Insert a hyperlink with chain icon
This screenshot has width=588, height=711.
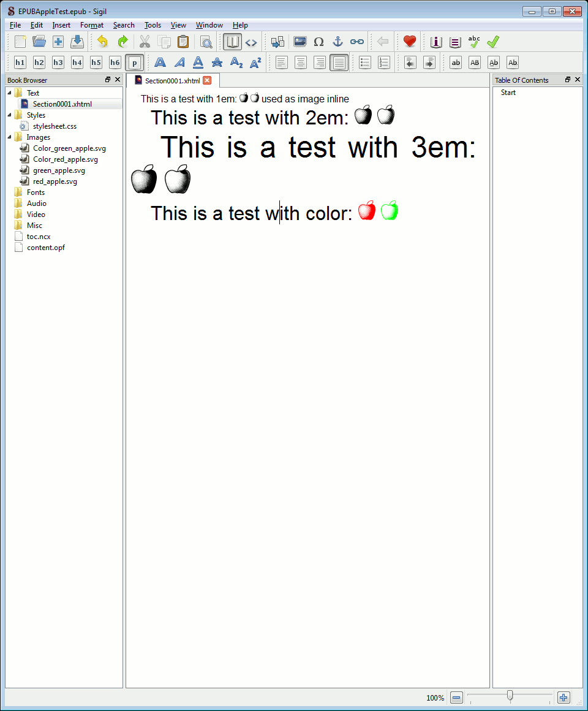tap(357, 42)
